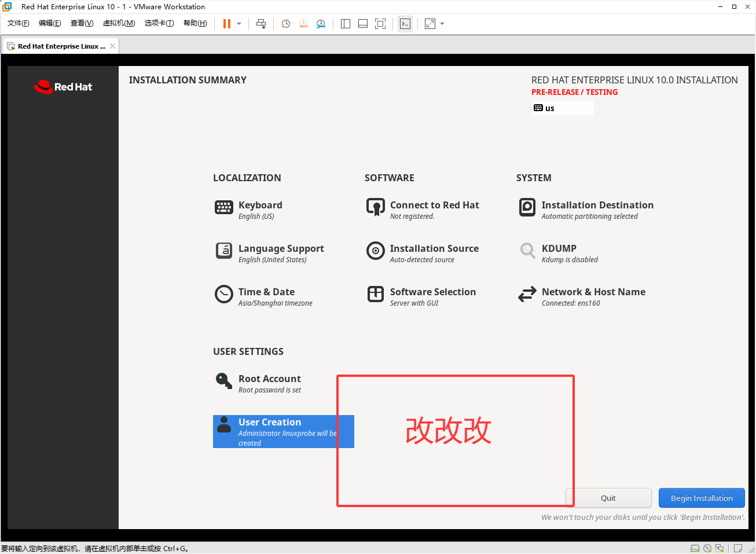Click the us keyboard layout indicator
The height and width of the screenshot is (554, 756).
[562, 108]
